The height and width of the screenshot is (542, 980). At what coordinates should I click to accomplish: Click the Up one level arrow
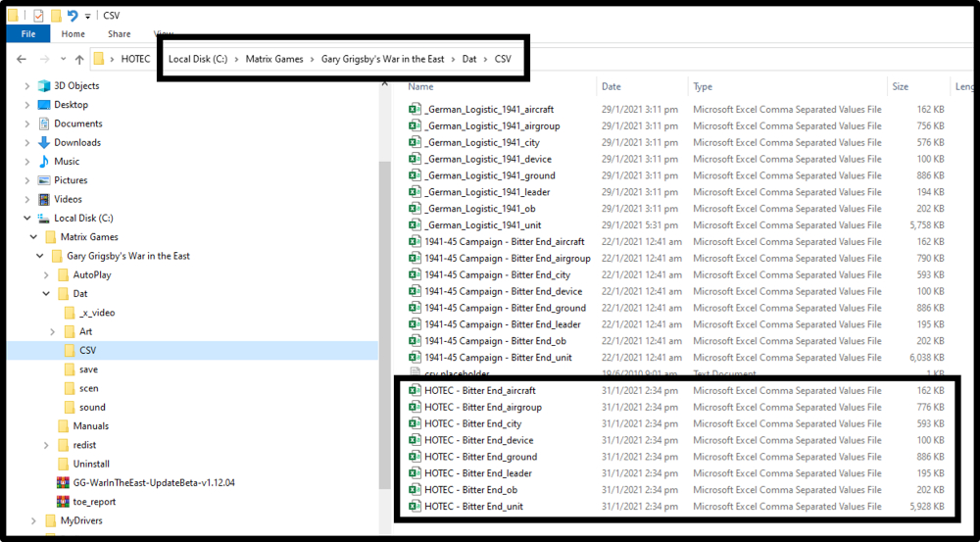[x=79, y=60]
